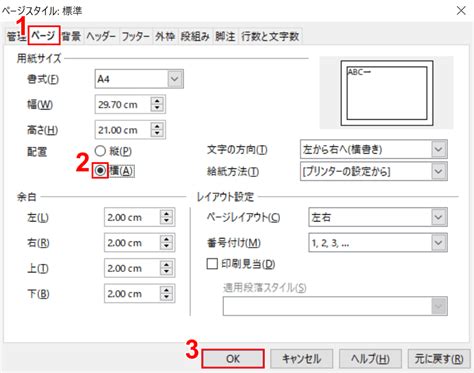Screen dimensions: 474x373
Task: Open the ヘッダー tab
Action: tap(101, 36)
